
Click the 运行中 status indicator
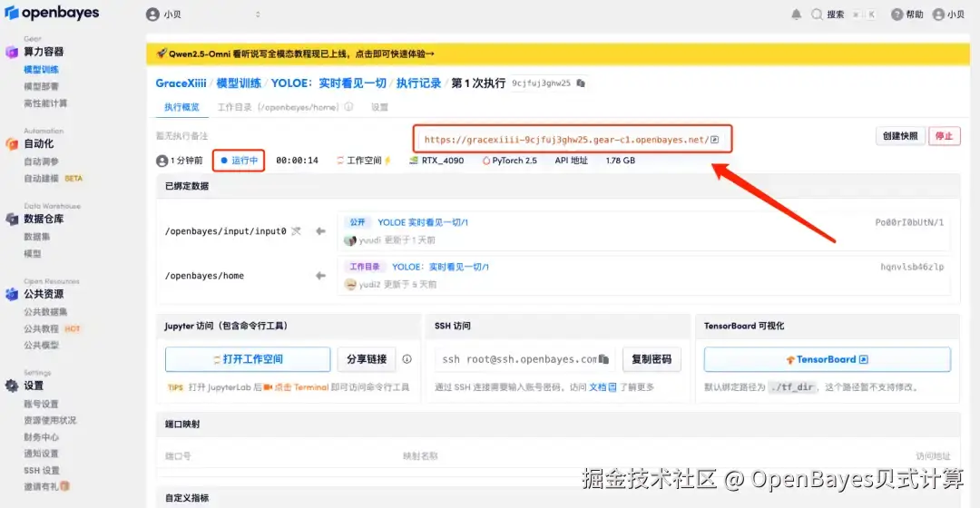[239, 161]
